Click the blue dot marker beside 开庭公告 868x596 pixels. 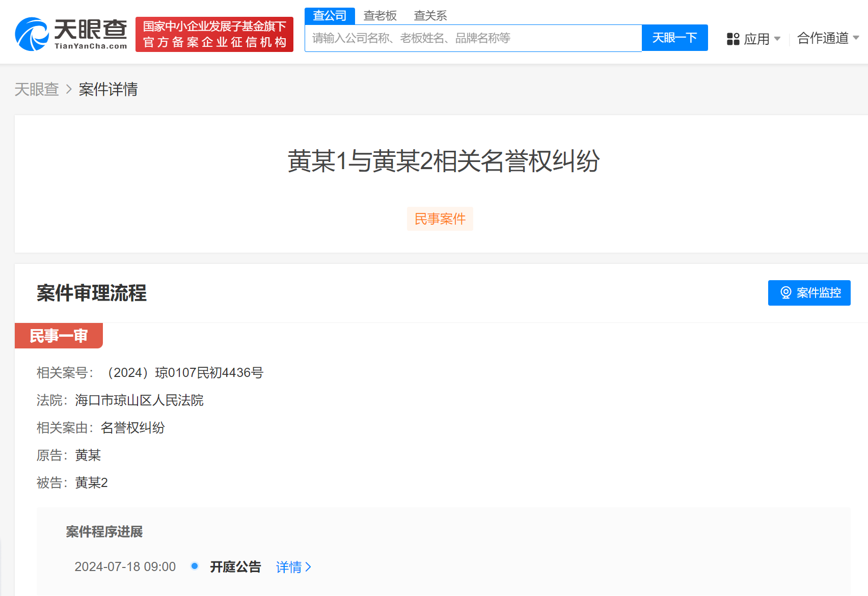(194, 566)
